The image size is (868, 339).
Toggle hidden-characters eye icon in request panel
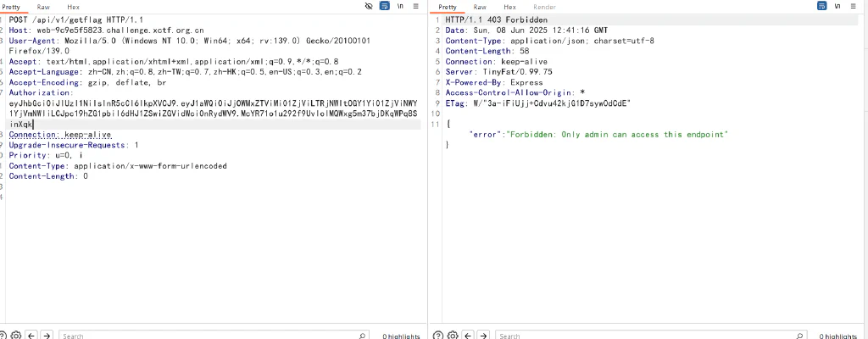370,6
